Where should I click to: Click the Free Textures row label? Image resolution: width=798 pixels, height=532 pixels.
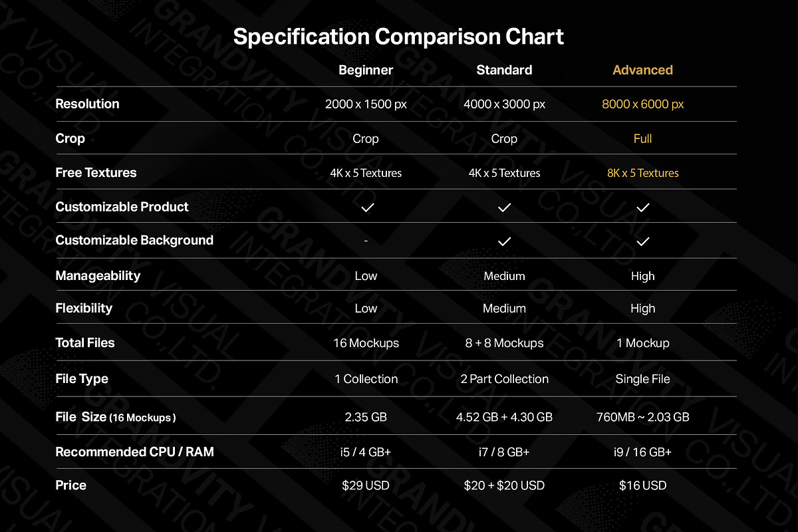coord(96,173)
